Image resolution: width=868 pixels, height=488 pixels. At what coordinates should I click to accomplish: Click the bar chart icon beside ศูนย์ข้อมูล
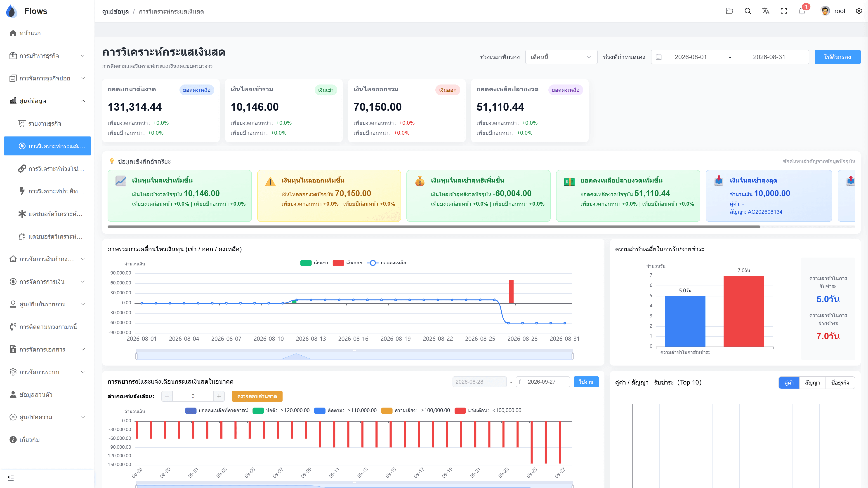coord(13,101)
